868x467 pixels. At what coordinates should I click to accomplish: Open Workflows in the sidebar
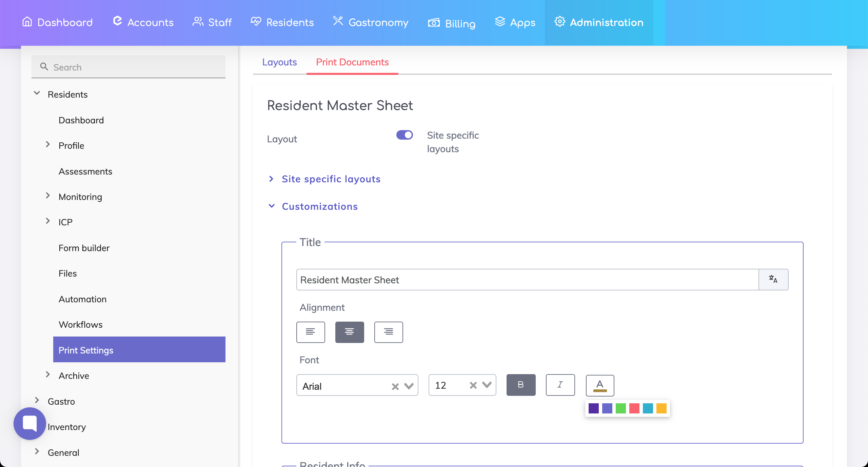[x=80, y=324]
